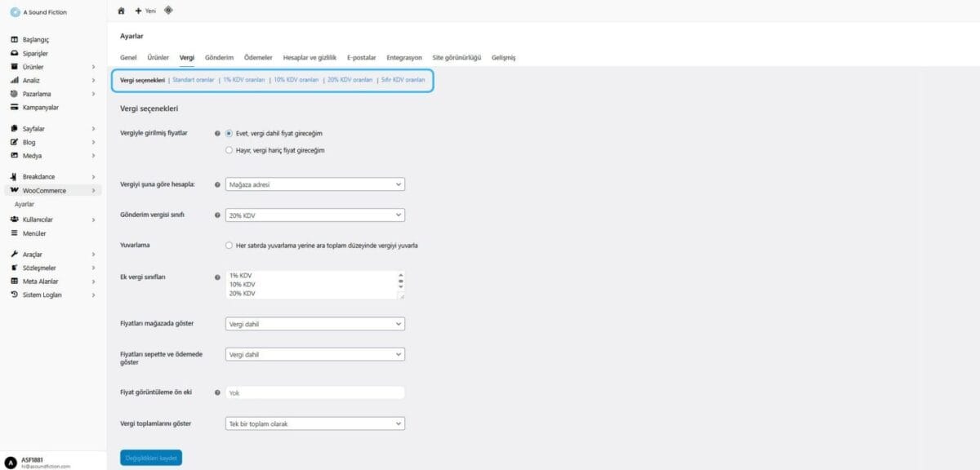Select 'Evet, vergi dahil fiyat gireceğim' option
980x470 pixels.
[229, 133]
